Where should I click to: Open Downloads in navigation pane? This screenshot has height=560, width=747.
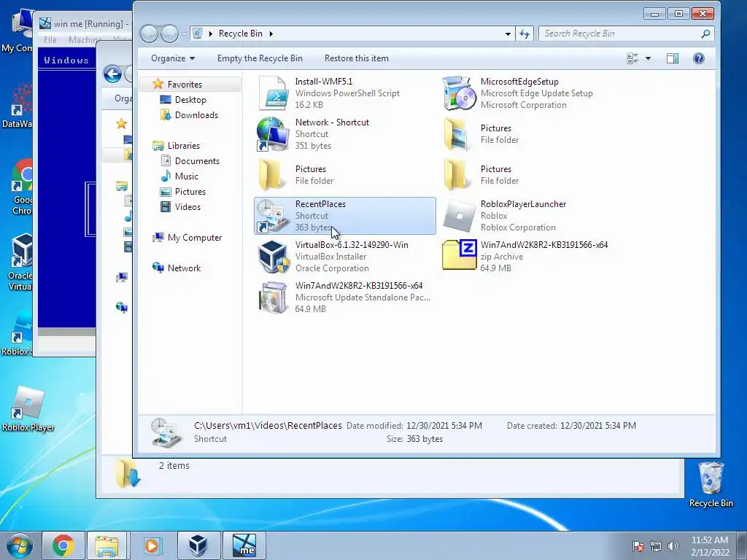(196, 114)
